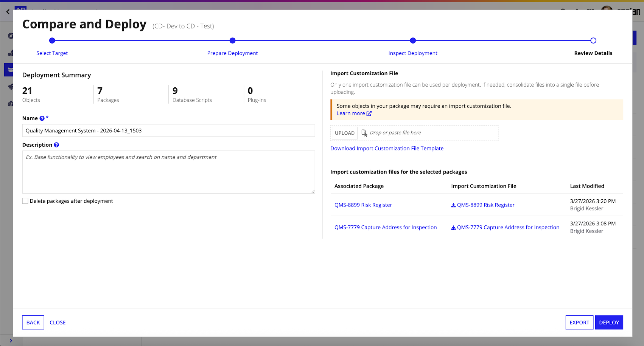Image resolution: width=644 pixels, height=346 pixels.
Task: Click the UPLOAD button
Action: point(345,133)
